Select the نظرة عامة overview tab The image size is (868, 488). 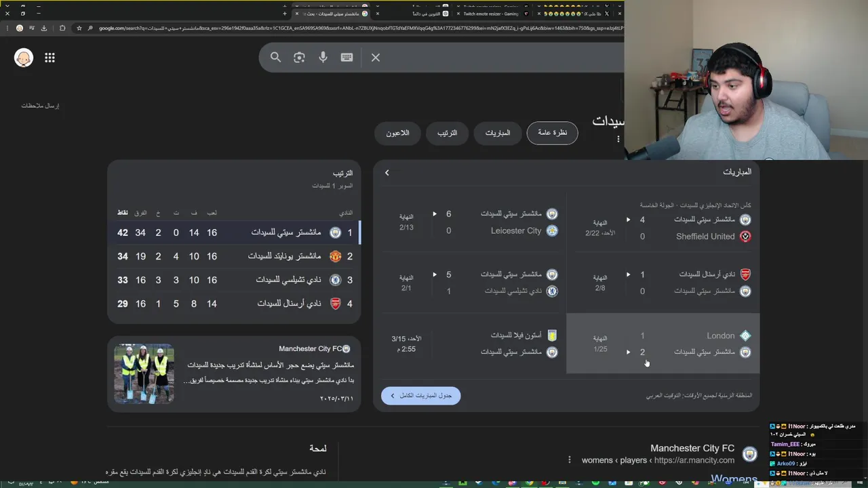coord(552,133)
